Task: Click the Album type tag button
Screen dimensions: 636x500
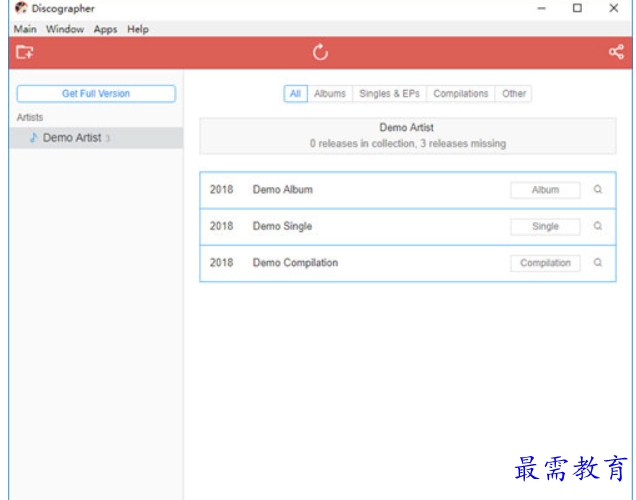Action: point(545,190)
